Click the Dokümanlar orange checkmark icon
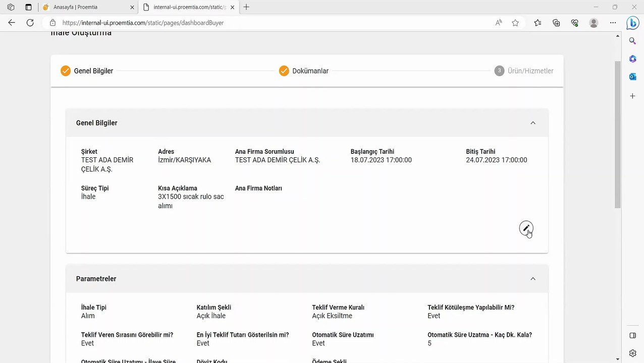Image resolution: width=644 pixels, height=363 pixels. [x=284, y=71]
